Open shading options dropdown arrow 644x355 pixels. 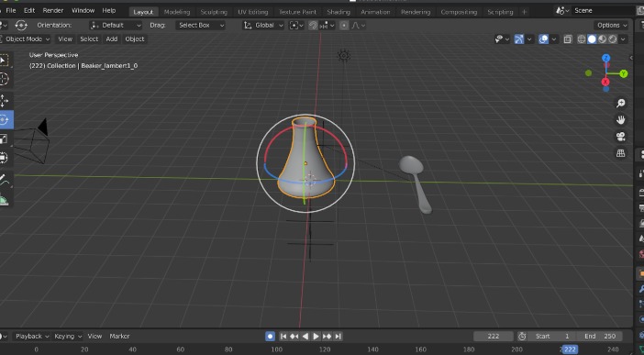pyautogui.click(x=624, y=39)
